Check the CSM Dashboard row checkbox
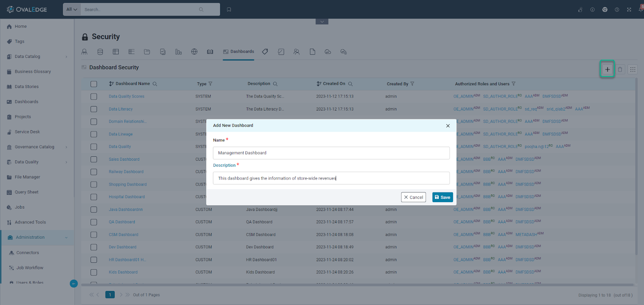 tap(94, 235)
